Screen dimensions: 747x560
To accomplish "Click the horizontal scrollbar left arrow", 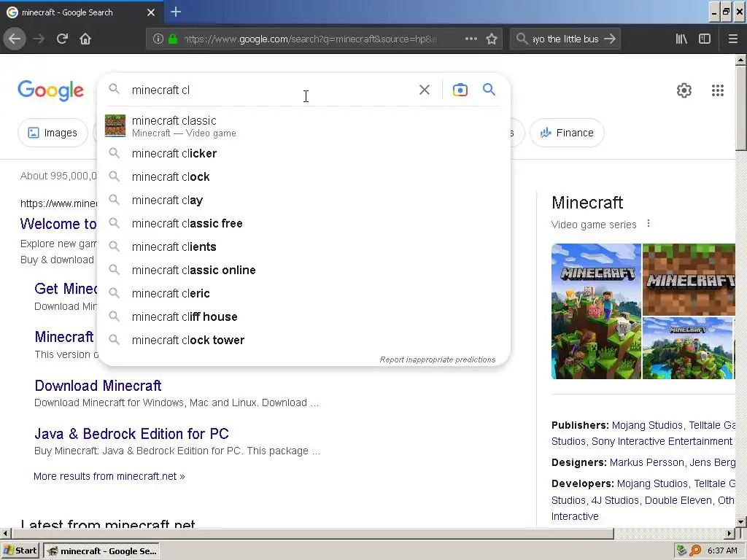I will pyautogui.click(x=5, y=533).
